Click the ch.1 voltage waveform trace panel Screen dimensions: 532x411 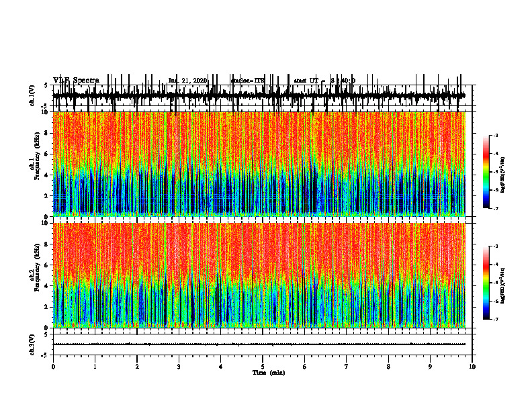263,95
